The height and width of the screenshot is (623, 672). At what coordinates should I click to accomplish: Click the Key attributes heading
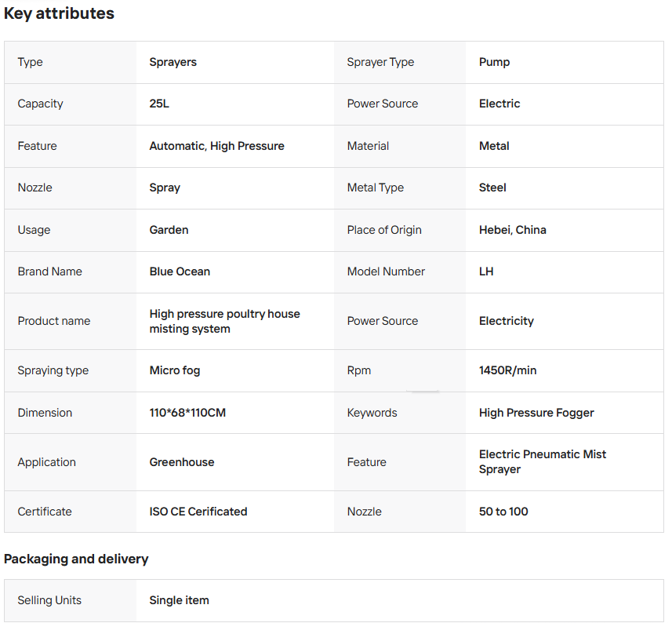59,13
